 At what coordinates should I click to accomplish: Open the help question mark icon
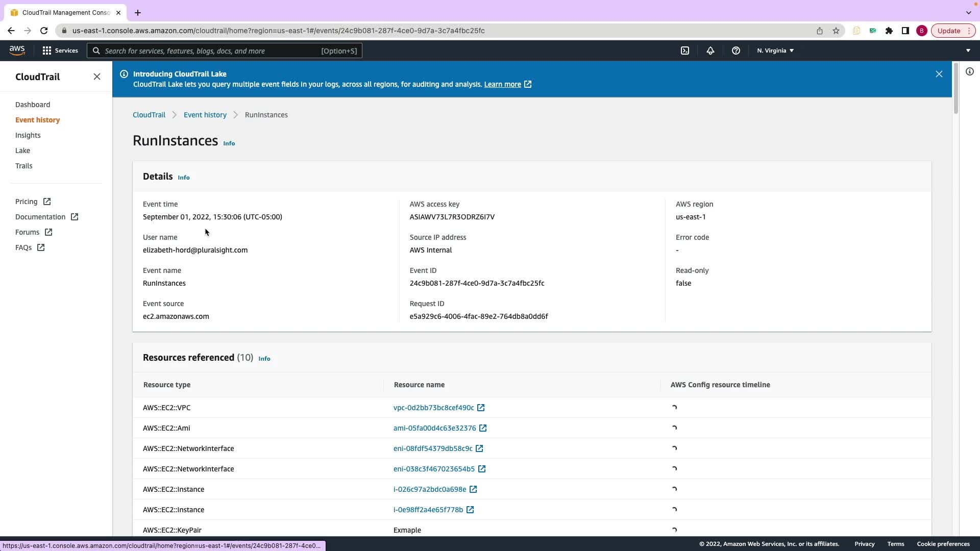coord(736,51)
